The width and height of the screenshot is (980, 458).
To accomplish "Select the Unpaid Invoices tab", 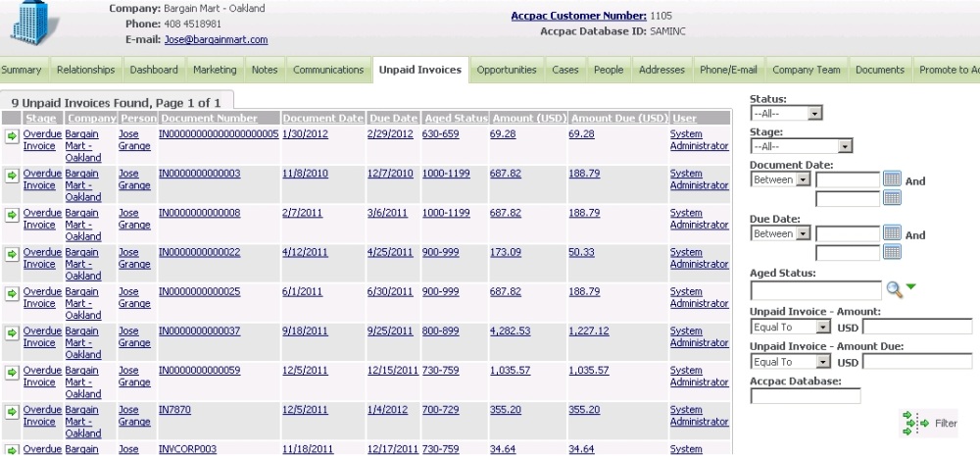I will tap(420, 70).
